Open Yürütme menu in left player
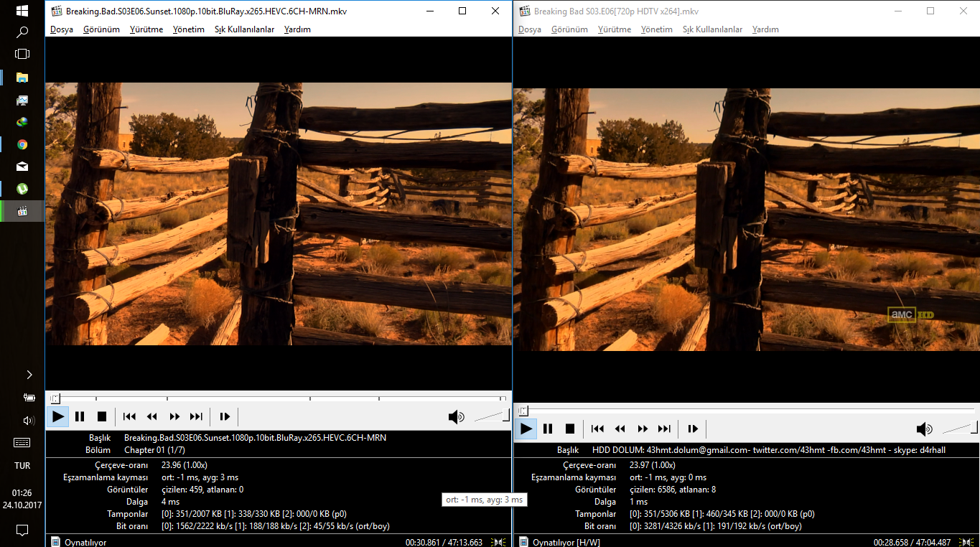This screenshot has width=980, height=547. 146,29
